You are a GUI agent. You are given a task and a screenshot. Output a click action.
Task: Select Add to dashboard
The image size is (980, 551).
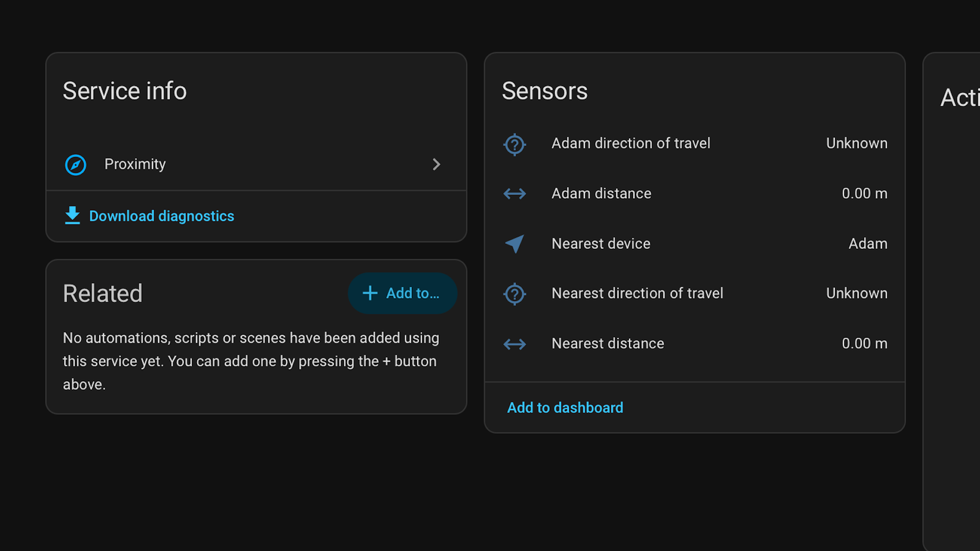pos(565,408)
